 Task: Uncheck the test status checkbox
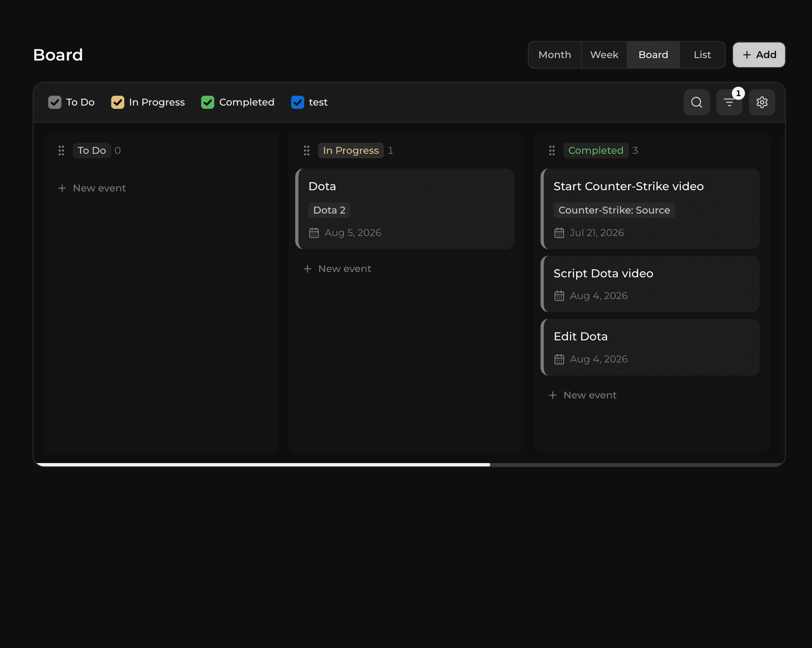[298, 102]
